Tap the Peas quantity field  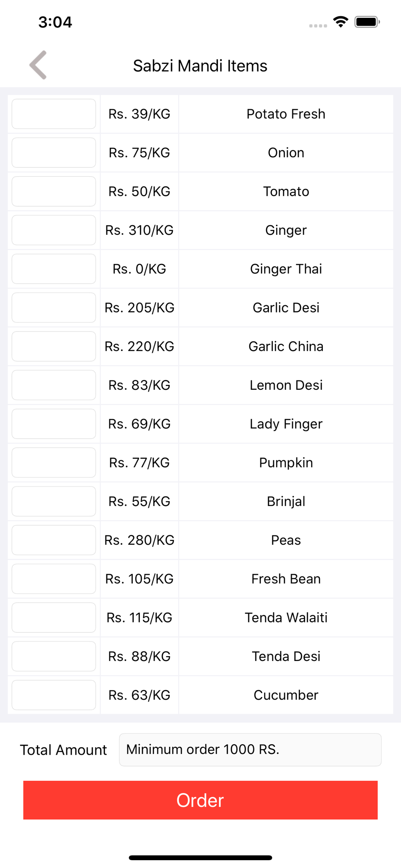[x=54, y=540]
